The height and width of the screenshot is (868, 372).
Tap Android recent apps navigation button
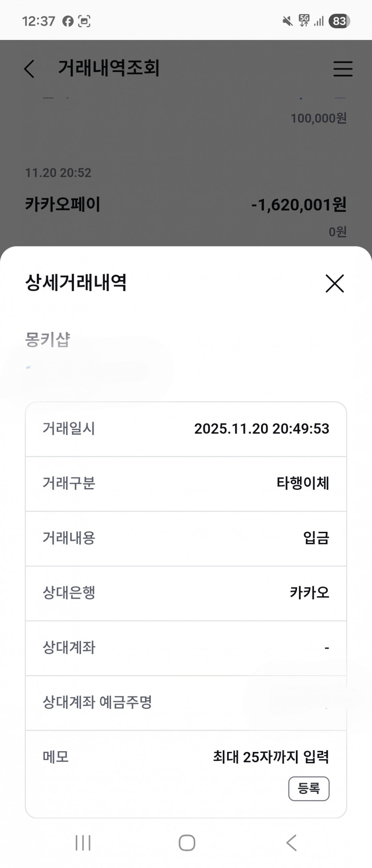coord(83,843)
